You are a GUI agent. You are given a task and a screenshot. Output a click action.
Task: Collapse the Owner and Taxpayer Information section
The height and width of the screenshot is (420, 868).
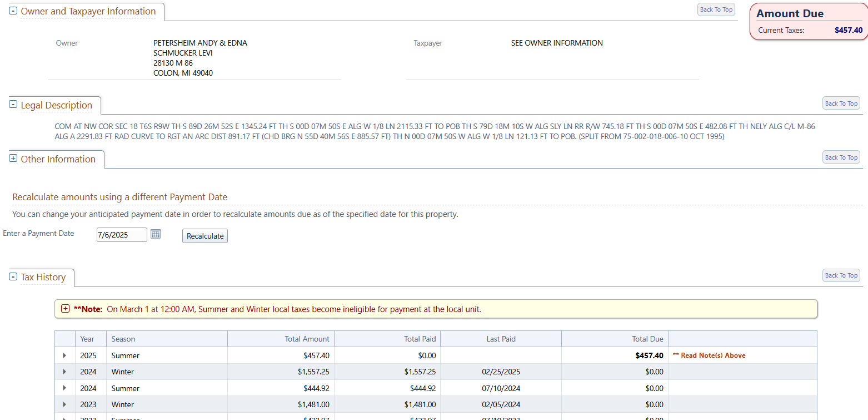point(13,11)
